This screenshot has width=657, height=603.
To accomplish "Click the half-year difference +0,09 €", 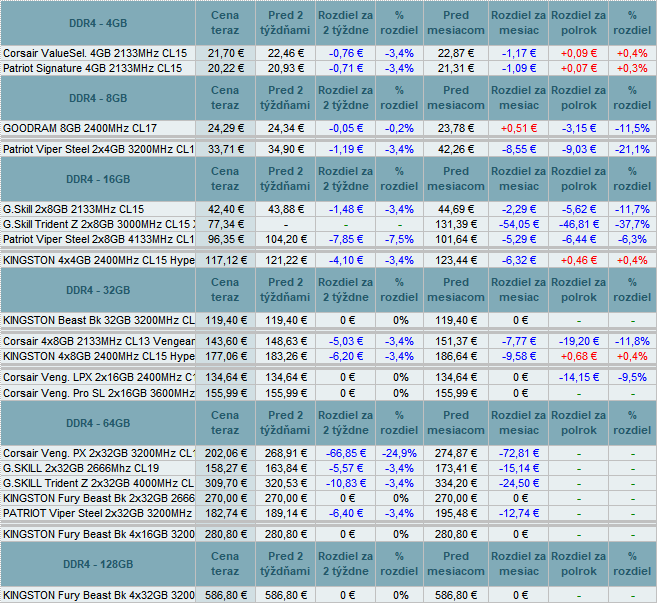I will coord(579,53).
